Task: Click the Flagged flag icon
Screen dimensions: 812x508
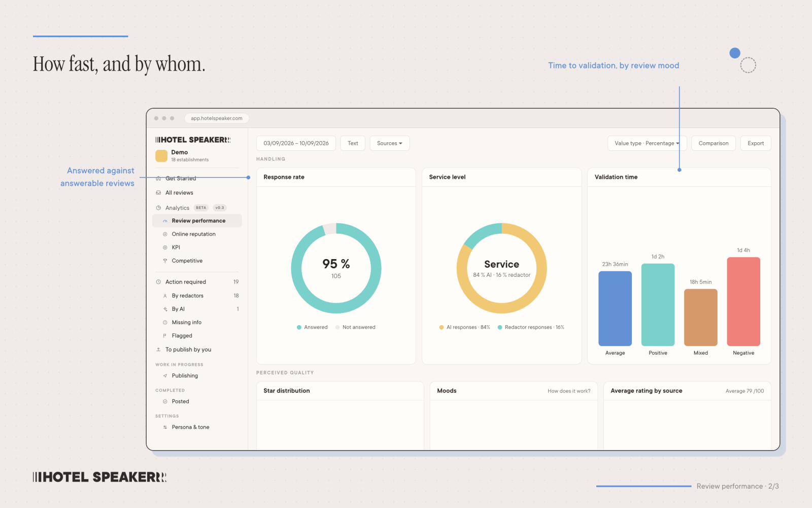Action: click(x=165, y=336)
